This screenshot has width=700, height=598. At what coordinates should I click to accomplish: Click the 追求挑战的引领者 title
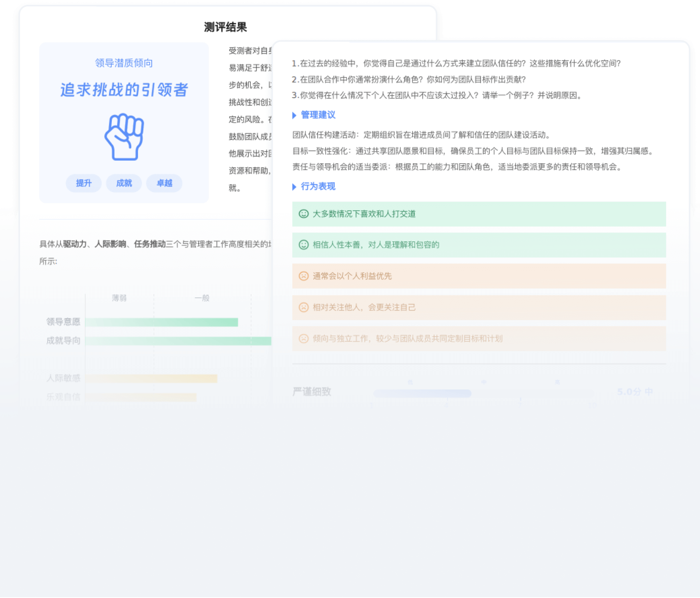pos(124,90)
